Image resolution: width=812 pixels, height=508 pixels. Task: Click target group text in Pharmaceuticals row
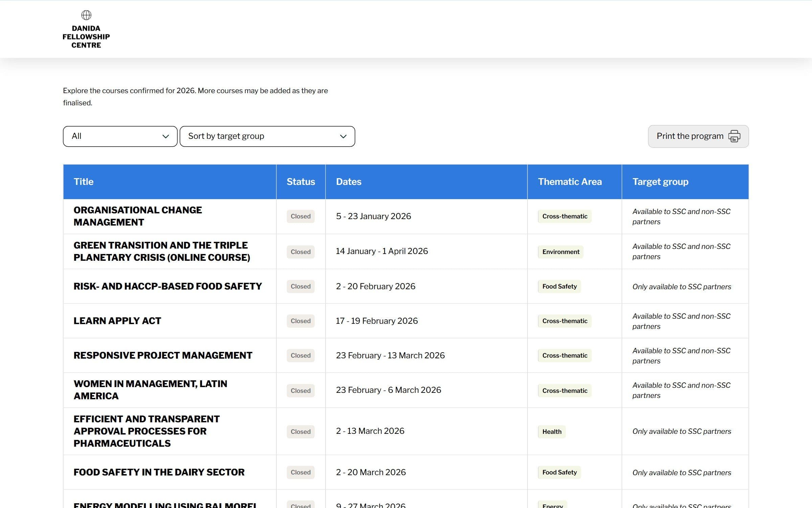(682, 431)
